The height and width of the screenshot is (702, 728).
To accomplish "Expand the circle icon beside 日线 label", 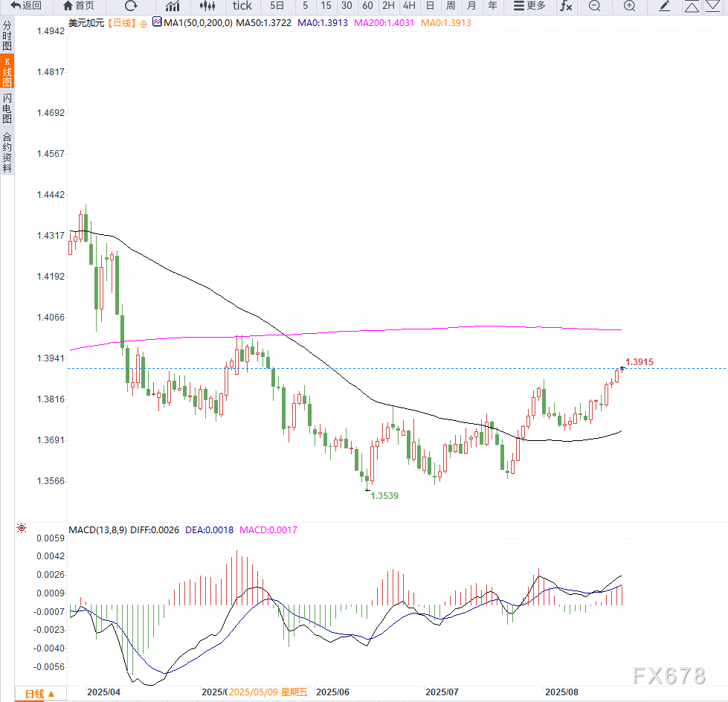I will tap(144, 23).
